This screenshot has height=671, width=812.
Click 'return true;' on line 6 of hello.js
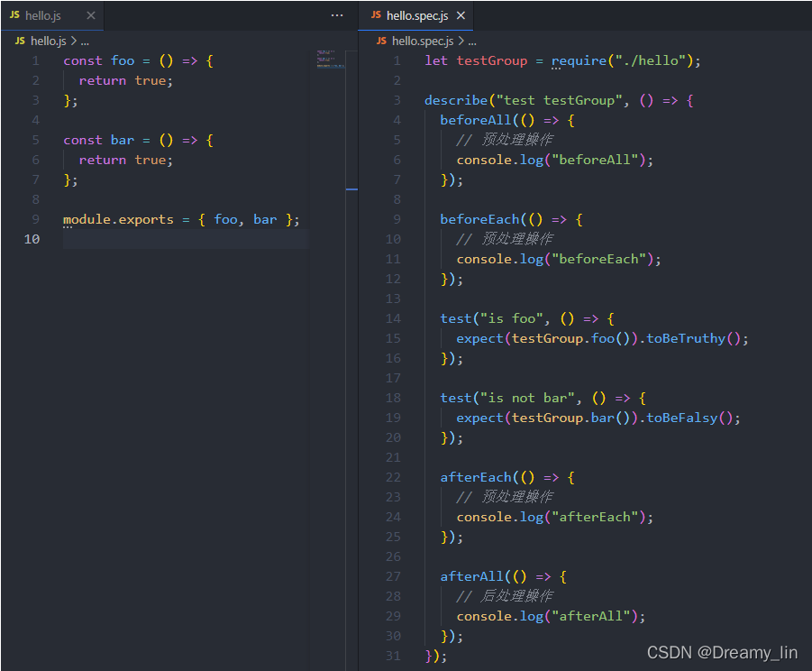(126, 161)
